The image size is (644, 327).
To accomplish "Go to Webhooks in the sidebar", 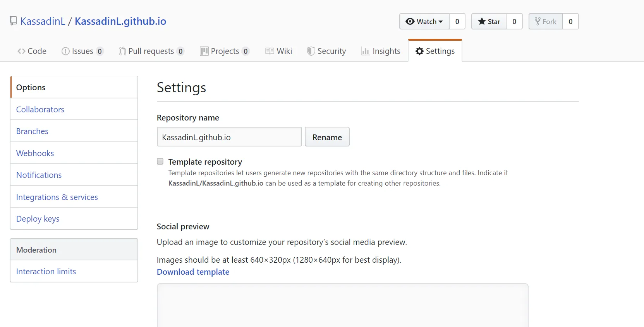I will 35,153.
